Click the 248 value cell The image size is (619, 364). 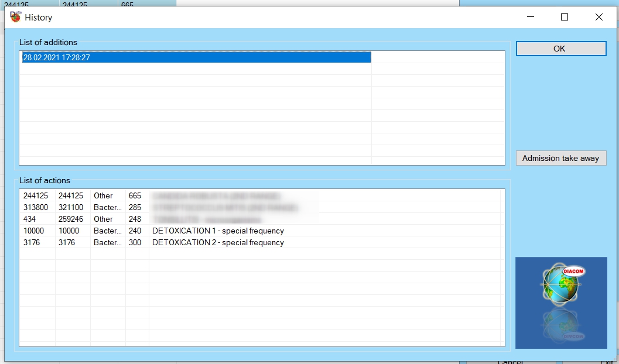135,219
